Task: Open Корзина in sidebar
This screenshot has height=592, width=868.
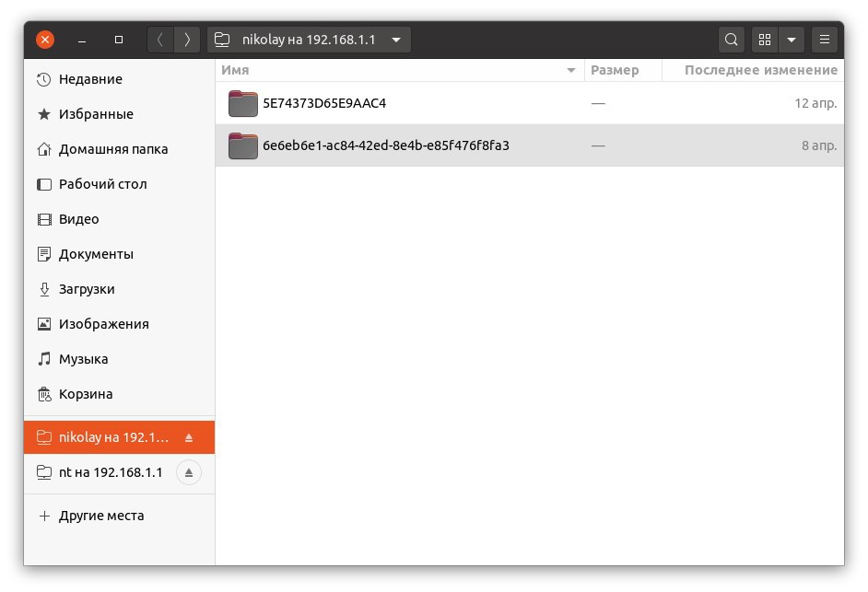Action: pyautogui.click(x=119, y=394)
